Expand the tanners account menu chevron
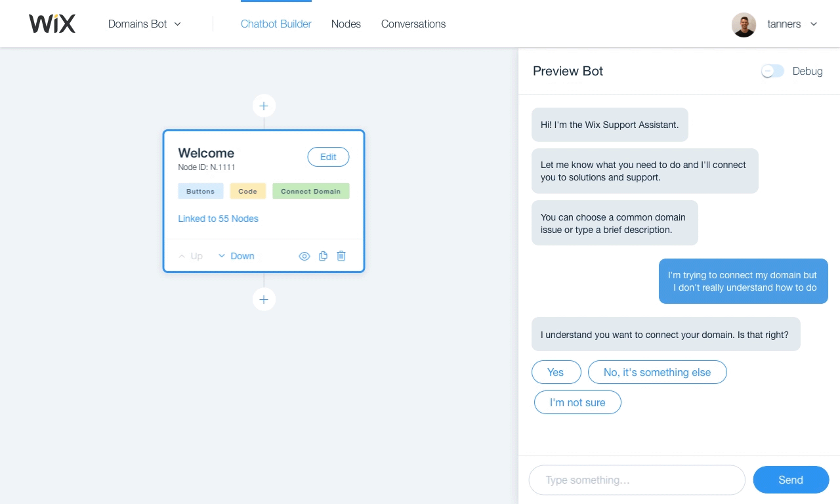840x504 pixels. pyautogui.click(x=814, y=24)
